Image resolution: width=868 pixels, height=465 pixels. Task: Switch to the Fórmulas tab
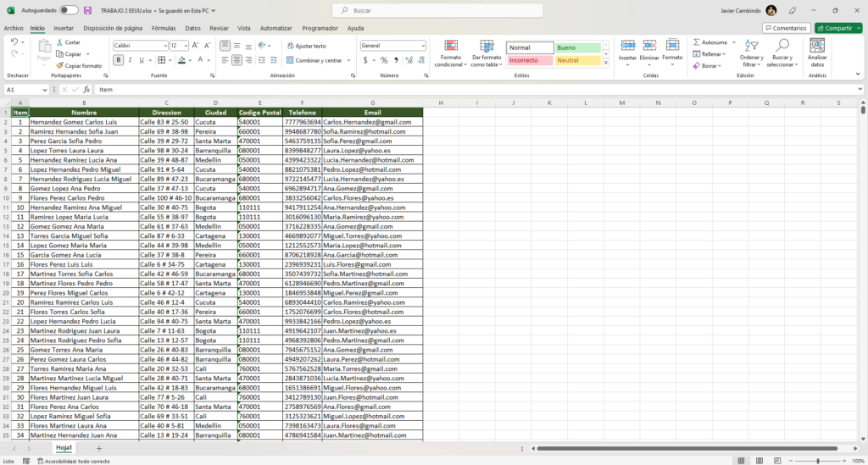point(164,28)
